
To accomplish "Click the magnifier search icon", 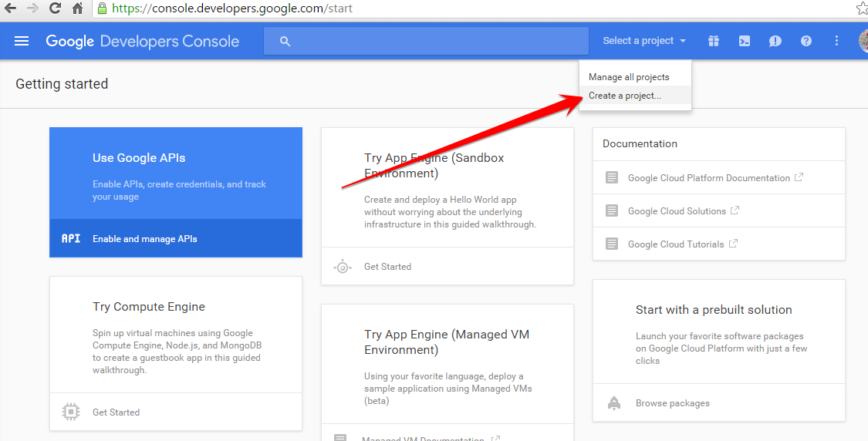I will click(285, 41).
